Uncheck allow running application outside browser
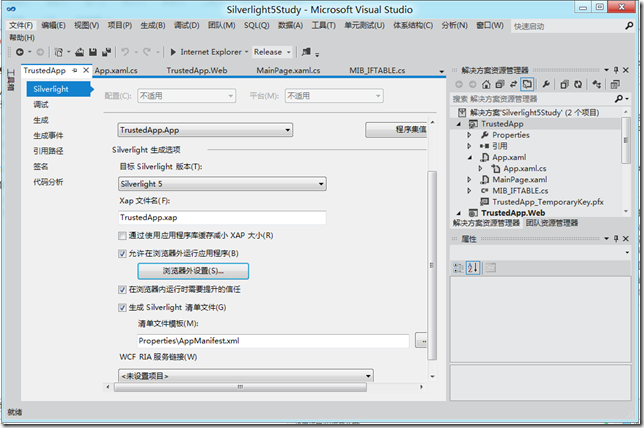The height and width of the screenshot is (428, 644). coord(122,254)
